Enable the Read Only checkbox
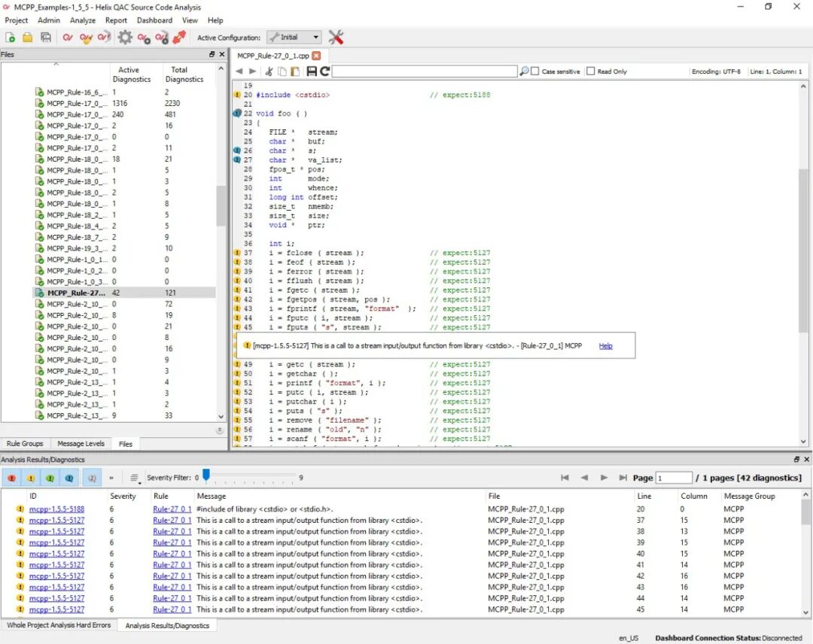 591,71
